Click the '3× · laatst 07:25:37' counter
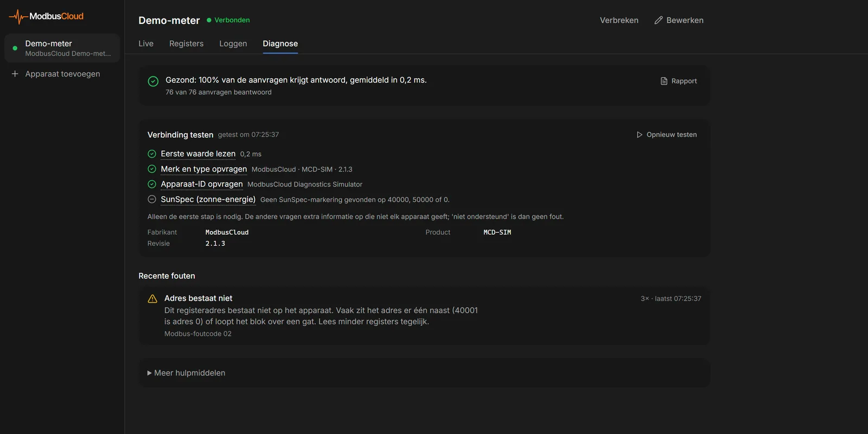Image resolution: width=868 pixels, height=434 pixels. tap(671, 298)
